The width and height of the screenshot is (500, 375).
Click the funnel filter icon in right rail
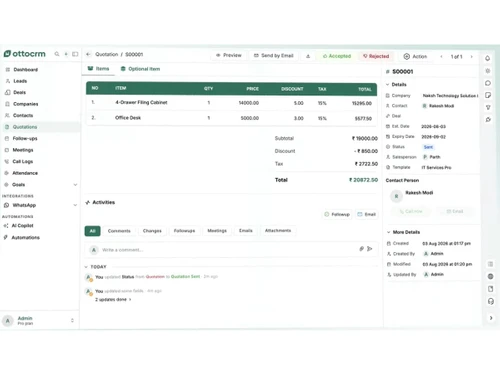pyautogui.click(x=488, y=107)
